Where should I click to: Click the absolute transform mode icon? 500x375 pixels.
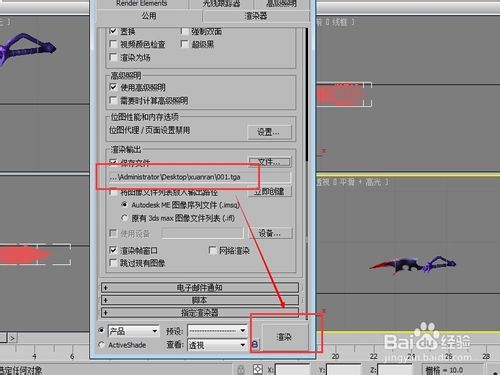pos(258,369)
